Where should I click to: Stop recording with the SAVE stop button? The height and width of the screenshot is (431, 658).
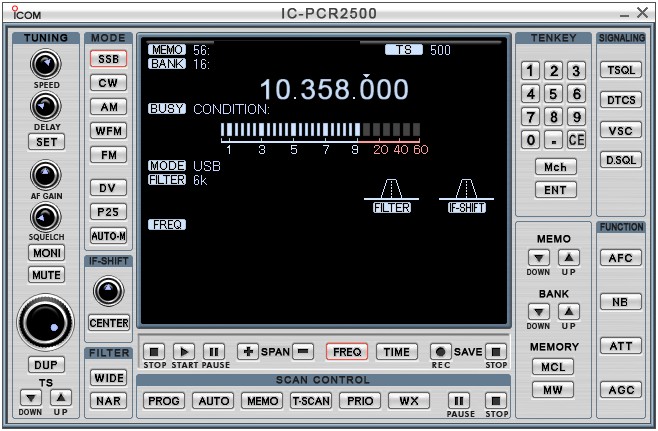[x=496, y=351]
